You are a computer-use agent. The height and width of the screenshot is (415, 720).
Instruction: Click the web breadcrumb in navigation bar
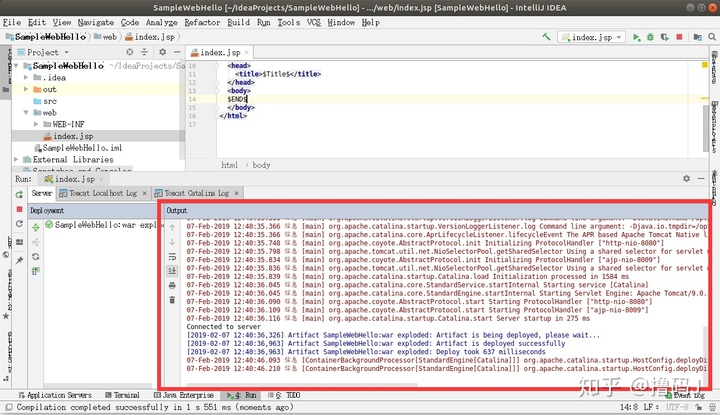tap(106, 37)
